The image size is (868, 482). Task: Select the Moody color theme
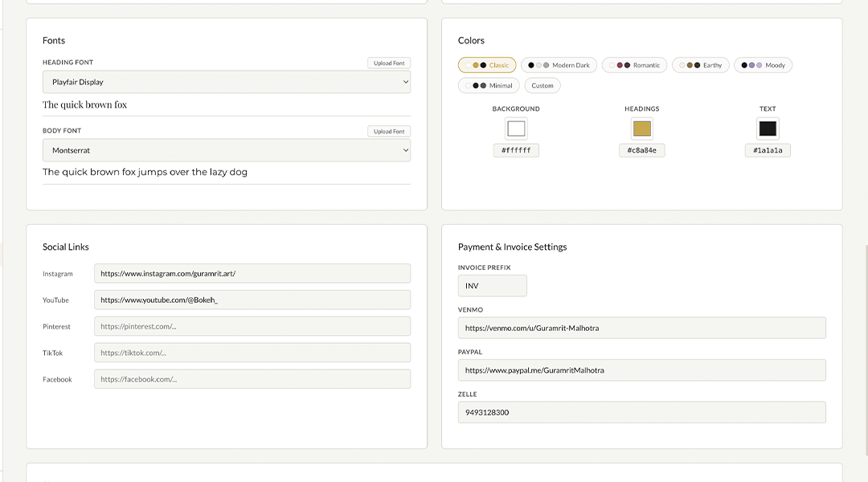pyautogui.click(x=762, y=64)
